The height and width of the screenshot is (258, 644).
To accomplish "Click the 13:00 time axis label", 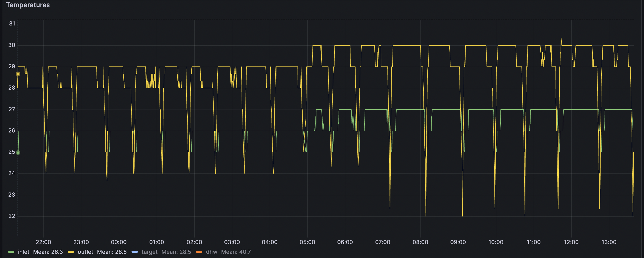I will [609, 242].
